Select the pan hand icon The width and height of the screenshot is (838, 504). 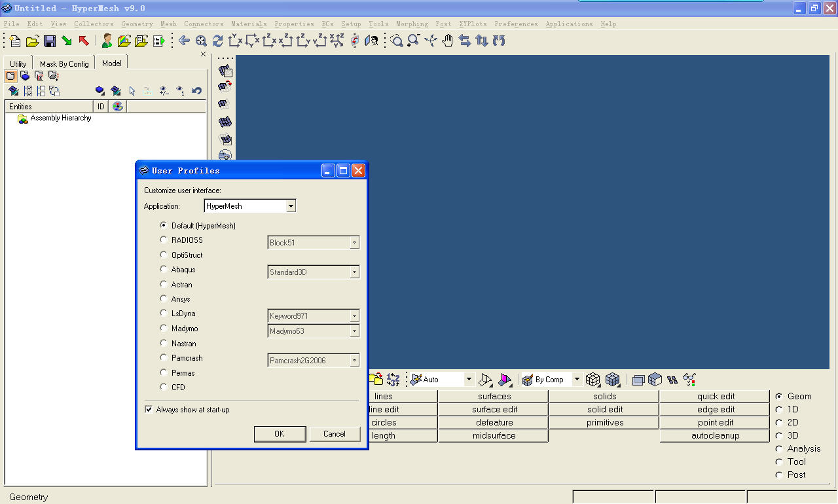tap(447, 41)
